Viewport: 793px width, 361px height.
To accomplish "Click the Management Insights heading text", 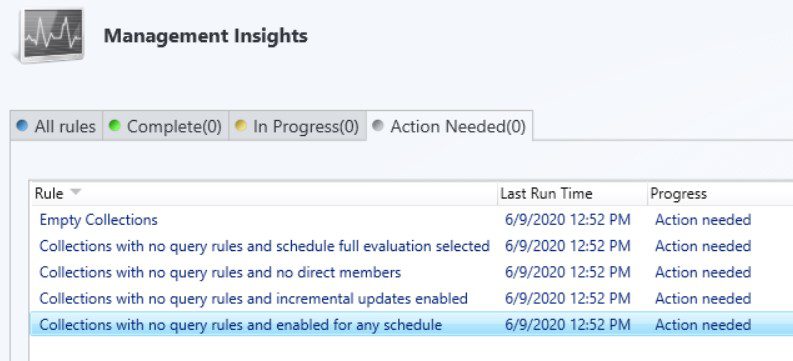I will (205, 36).
